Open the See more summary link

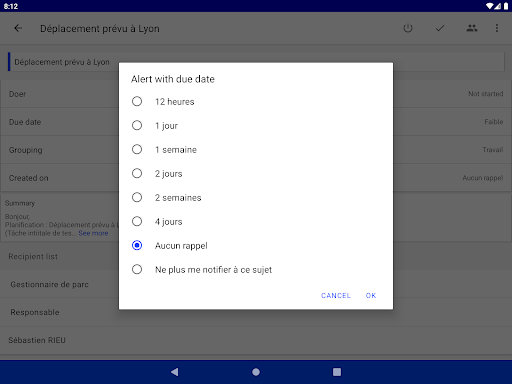[x=93, y=233]
